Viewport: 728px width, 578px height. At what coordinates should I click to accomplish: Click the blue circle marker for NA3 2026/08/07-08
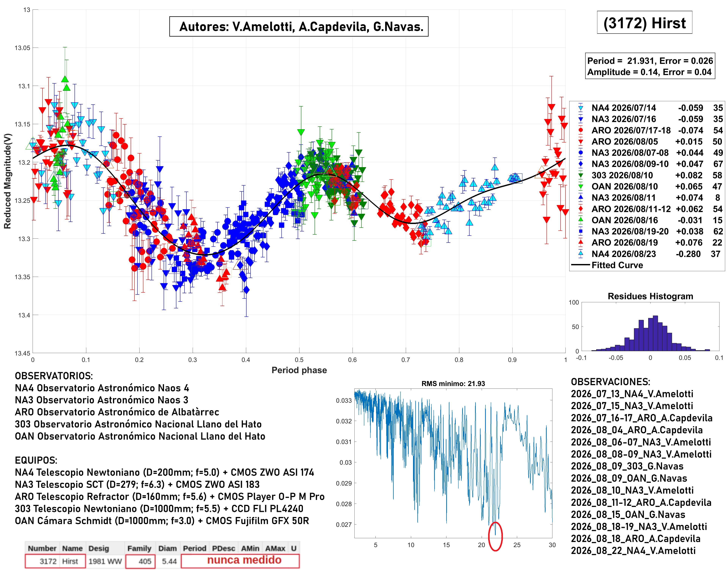click(x=581, y=153)
